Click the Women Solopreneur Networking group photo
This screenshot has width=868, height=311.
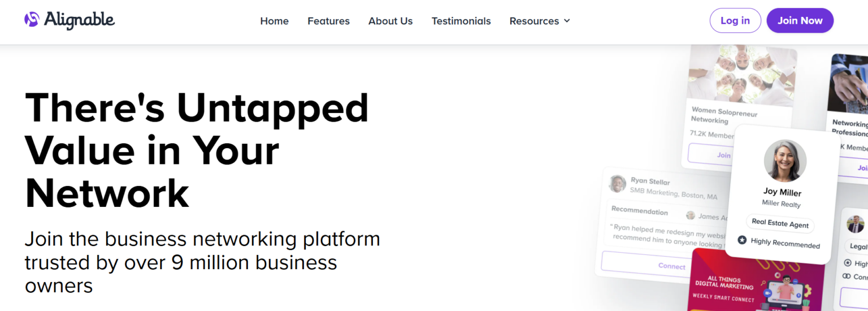click(742, 75)
